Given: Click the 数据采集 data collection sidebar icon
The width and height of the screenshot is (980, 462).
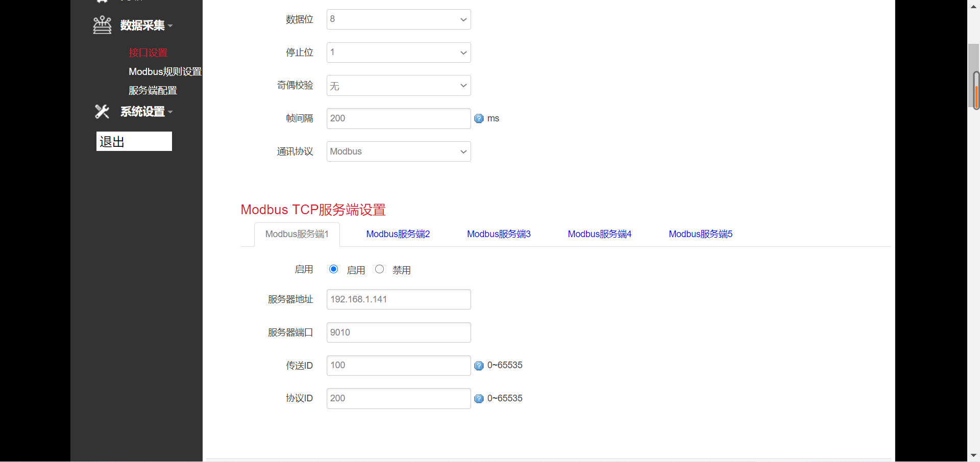Looking at the screenshot, I should 102,24.
